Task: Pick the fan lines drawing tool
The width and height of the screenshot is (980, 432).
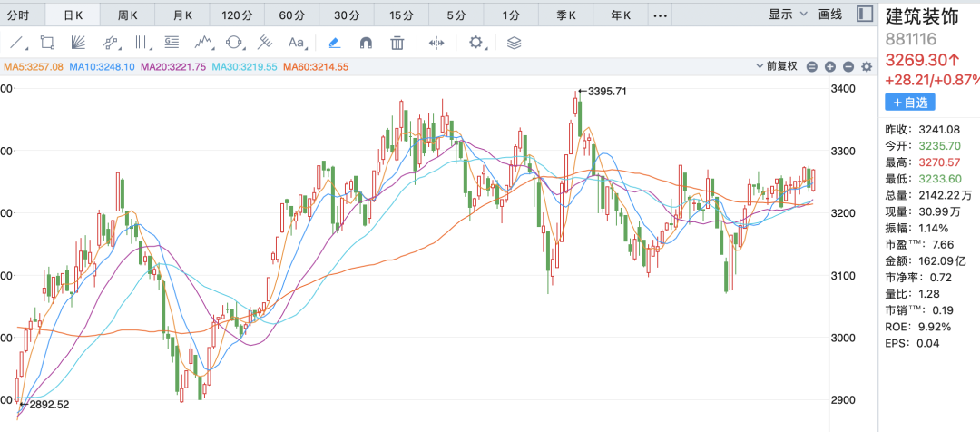Action: pos(78,43)
